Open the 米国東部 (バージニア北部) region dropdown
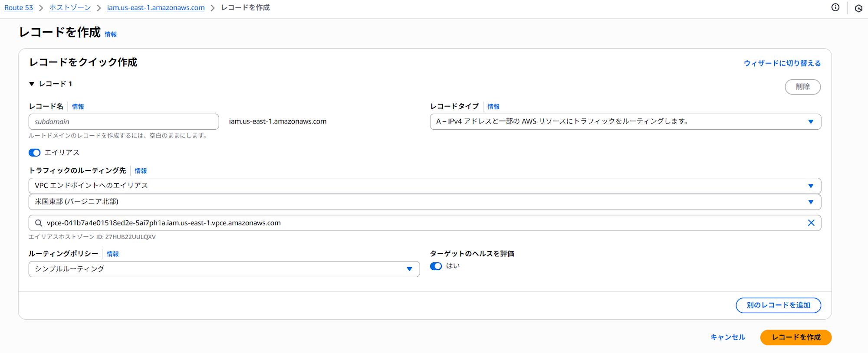This screenshot has width=868, height=353. (425, 202)
